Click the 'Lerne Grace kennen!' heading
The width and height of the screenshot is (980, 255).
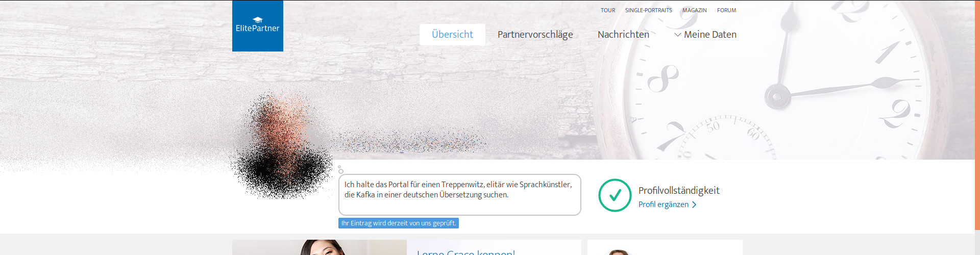[466, 252]
